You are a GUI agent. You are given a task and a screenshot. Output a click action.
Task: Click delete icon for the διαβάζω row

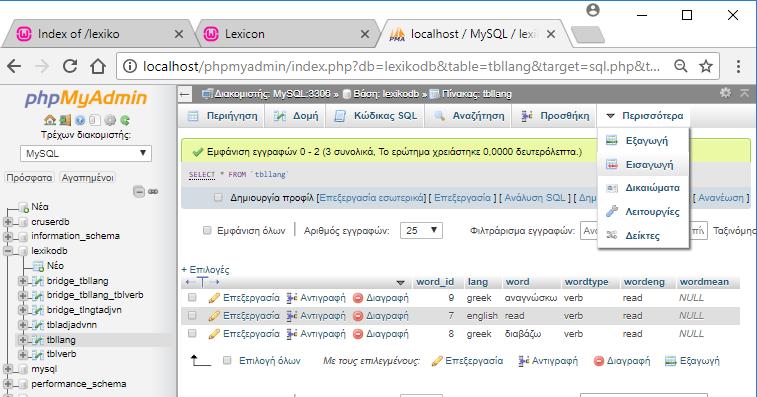(x=358, y=334)
